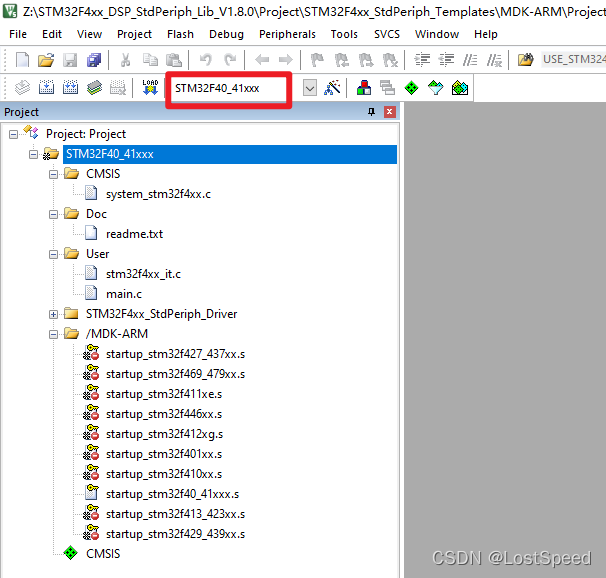Create a new file with New icon
The image size is (606, 578).
22,60
